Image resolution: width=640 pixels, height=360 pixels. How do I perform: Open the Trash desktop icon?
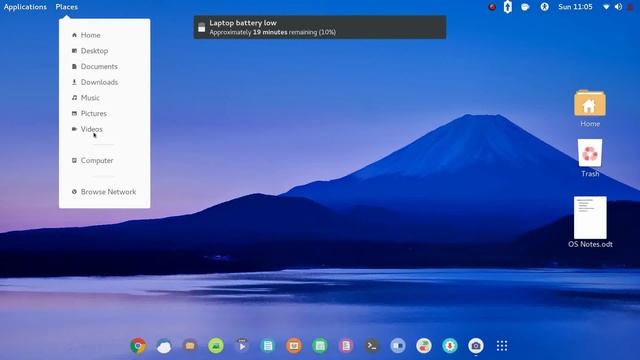(x=590, y=158)
